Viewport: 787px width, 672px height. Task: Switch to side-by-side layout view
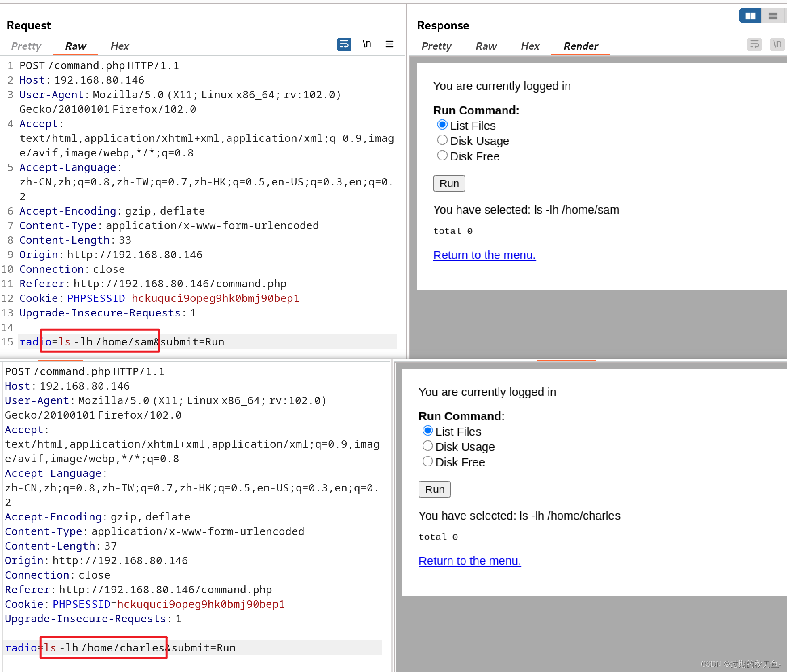click(750, 16)
